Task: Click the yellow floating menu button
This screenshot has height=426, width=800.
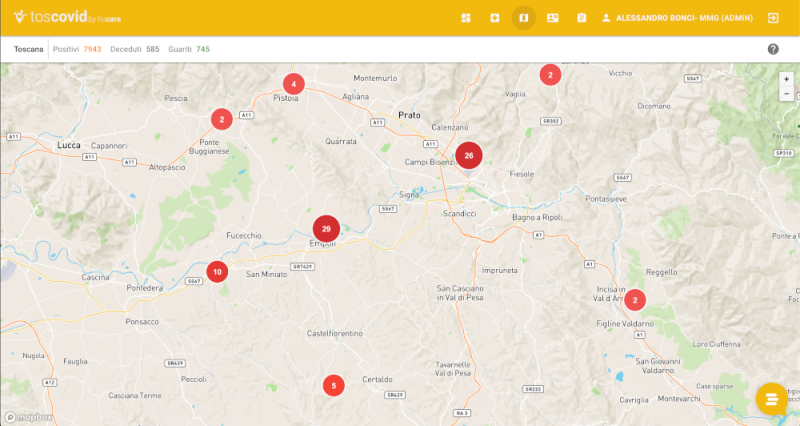Action: click(771, 399)
